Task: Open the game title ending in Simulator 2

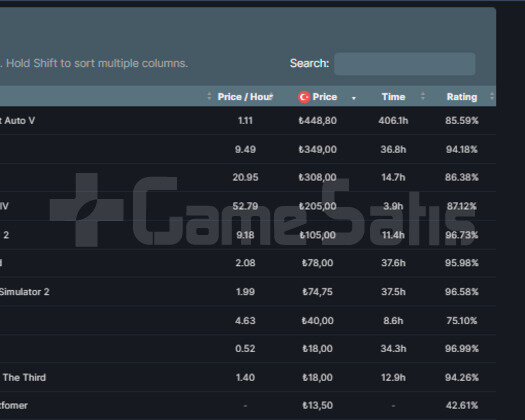Action: click(x=24, y=292)
